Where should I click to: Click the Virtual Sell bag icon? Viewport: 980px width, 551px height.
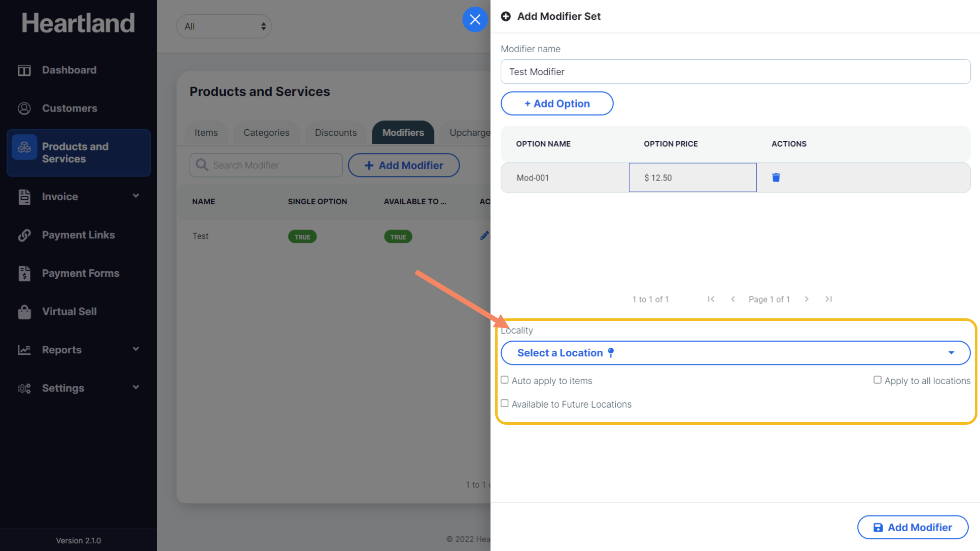[24, 312]
